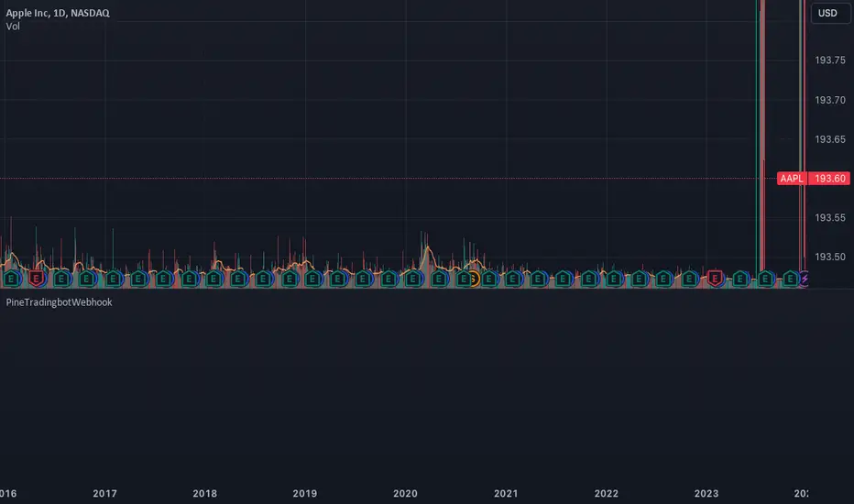
Task: Click the 2020 time axis label
Action: click(x=405, y=493)
